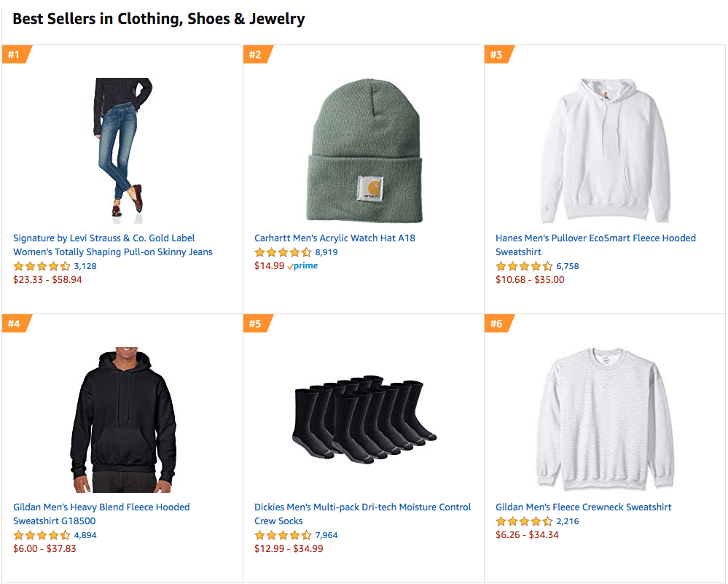Click the #5 rank badge on the socks
Image resolution: width=728 pixels, height=584 pixels.
click(x=256, y=323)
